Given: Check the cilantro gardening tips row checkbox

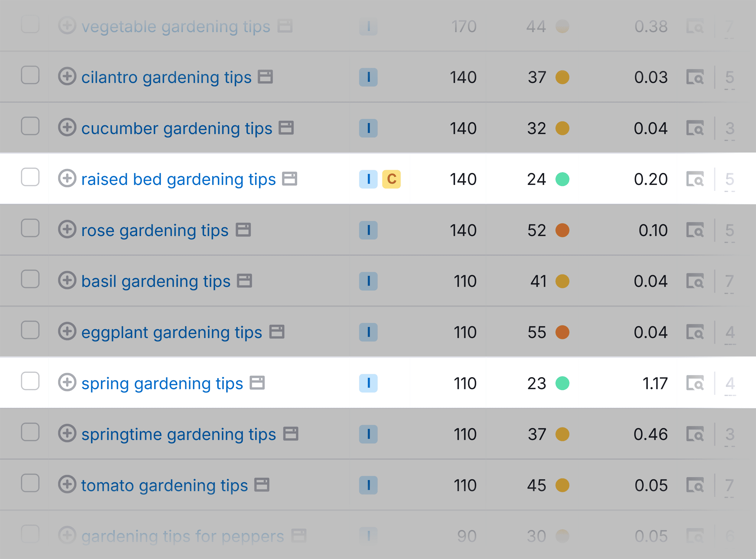Looking at the screenshot, I should pyautogui.click(x=30, y=75).
